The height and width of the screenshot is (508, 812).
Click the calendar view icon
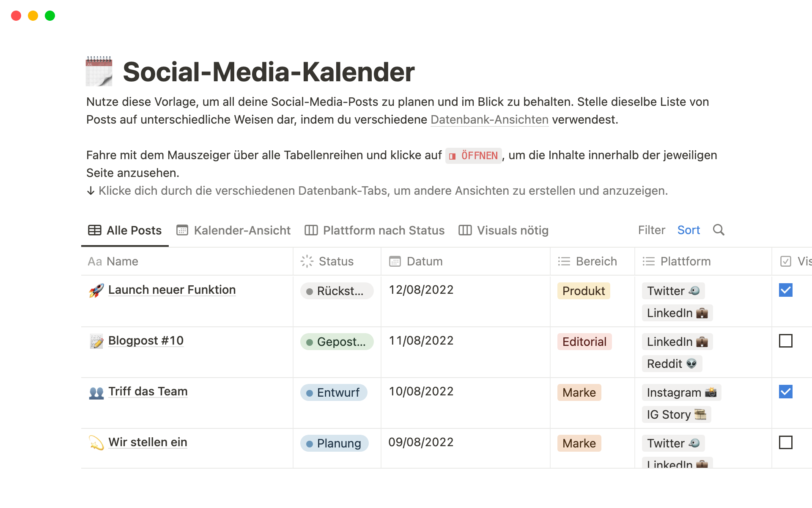[182, 230]
